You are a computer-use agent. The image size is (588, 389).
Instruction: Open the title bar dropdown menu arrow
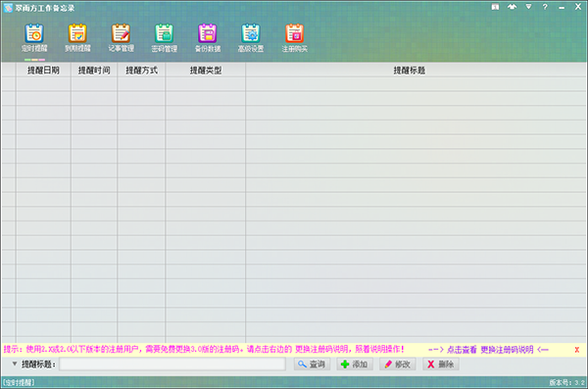point(528,7)
